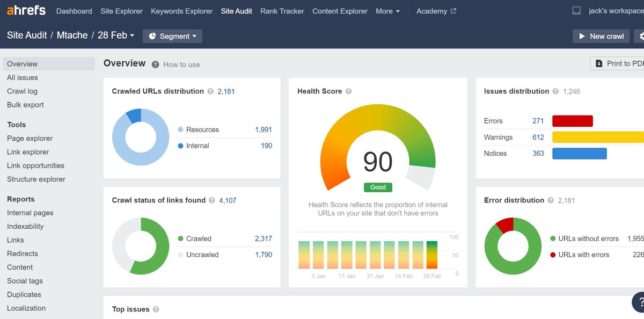Click the Ahrefs logo
The image size is (644, 319).
pos(26,11)
